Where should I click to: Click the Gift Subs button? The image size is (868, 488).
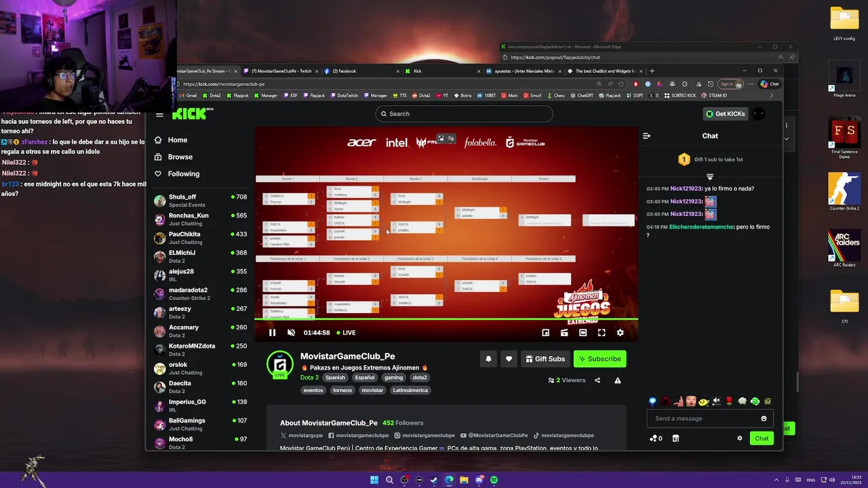pyautogui.click(x=545, y=359)
